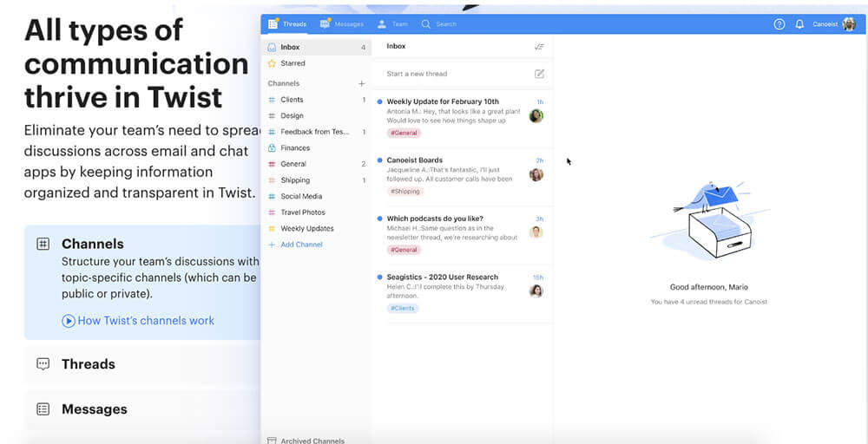Click #General tag under Weekly Update thread
The image size is (868, 444).
404,134
